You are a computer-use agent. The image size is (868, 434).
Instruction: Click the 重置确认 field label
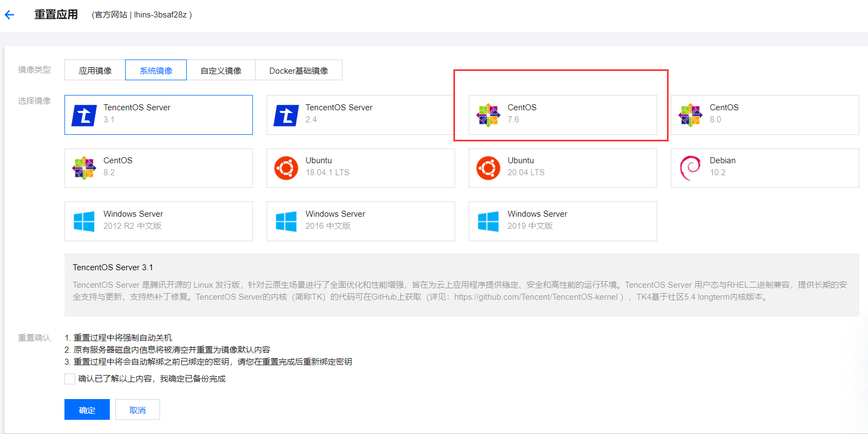34,338
